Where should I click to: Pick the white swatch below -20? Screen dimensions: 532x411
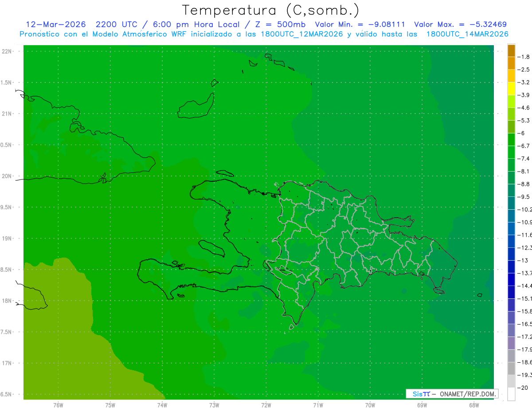(511, 394)
